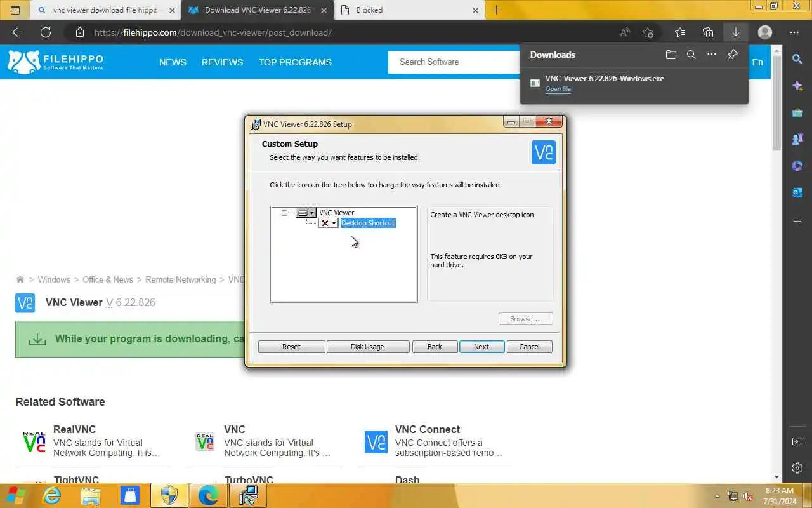Open more options in the Downloads panel
The image size is (812, 508).
[712, 55]
